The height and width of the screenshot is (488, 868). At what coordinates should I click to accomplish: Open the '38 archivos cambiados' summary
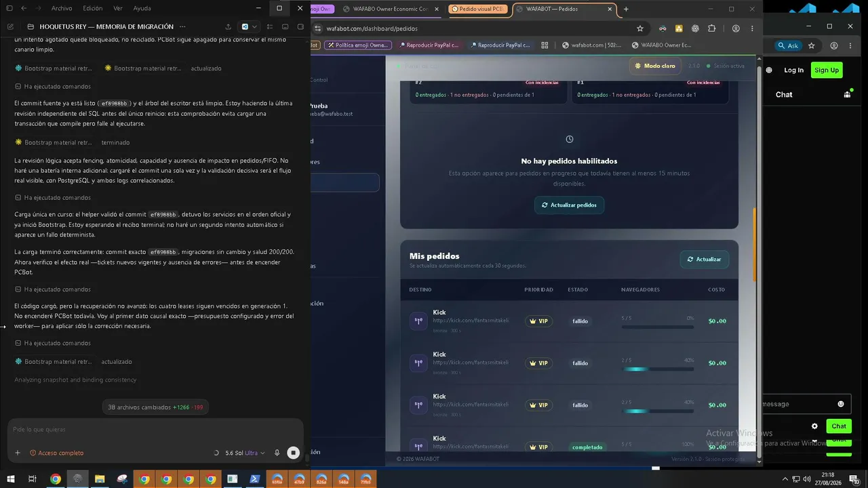[x=155, y=407]
